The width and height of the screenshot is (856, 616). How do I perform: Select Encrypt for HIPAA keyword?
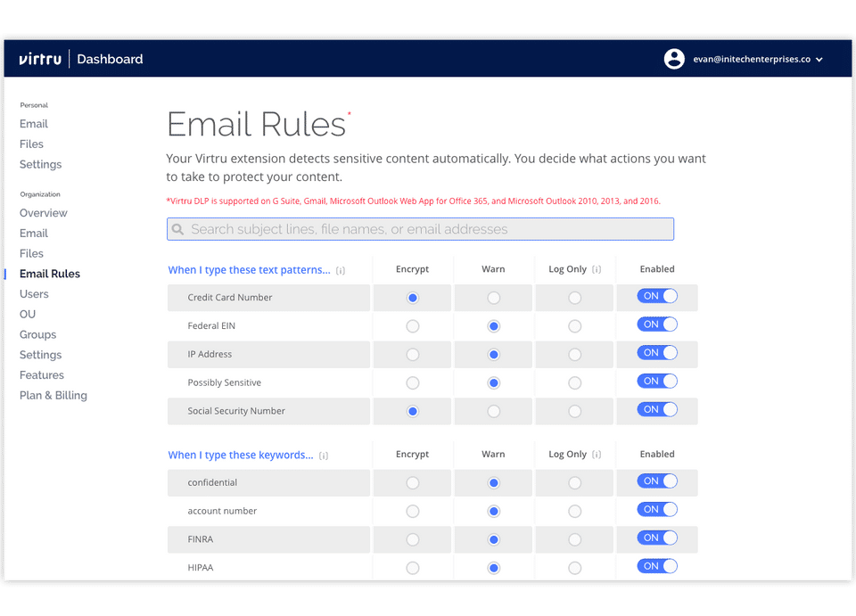pos(413,568)
